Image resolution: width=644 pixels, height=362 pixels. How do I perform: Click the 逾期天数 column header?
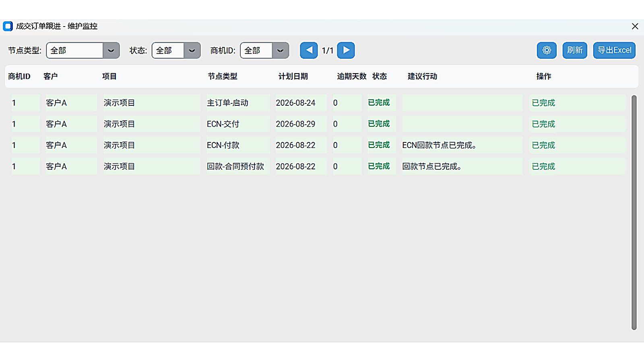(x=352, y=76)
